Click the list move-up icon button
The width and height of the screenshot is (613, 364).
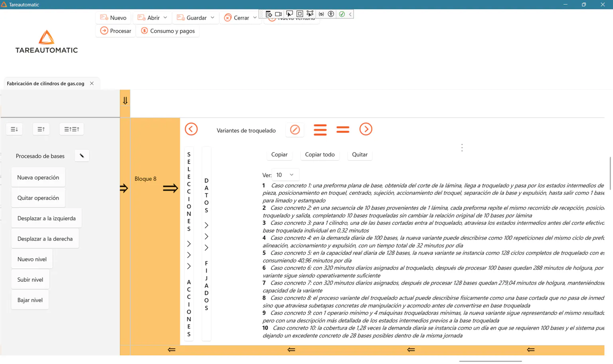(41, 129)
